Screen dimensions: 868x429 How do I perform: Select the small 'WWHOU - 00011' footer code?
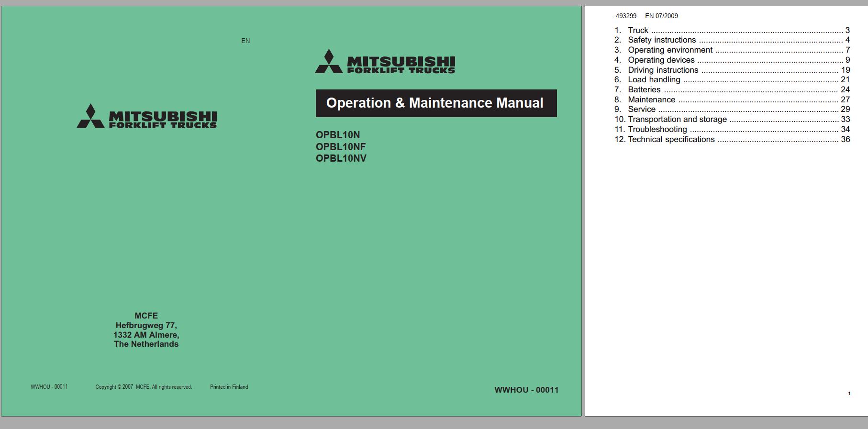49,387
